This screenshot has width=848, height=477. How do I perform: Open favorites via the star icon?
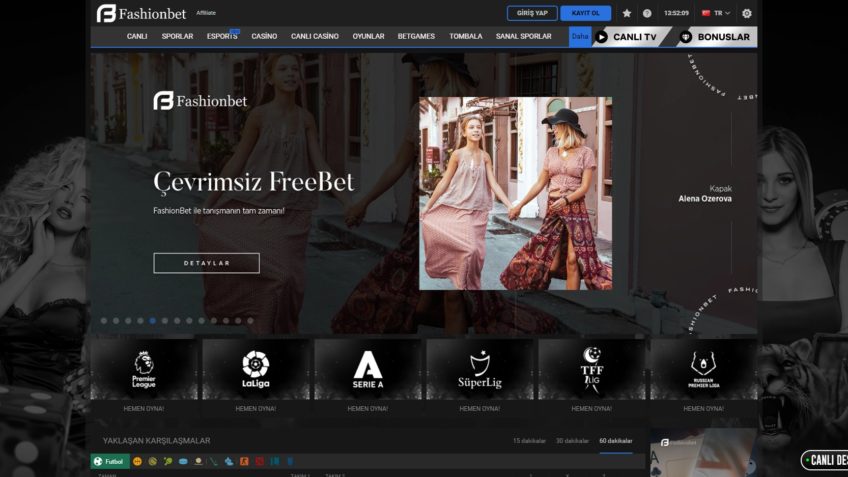[626, 14]
